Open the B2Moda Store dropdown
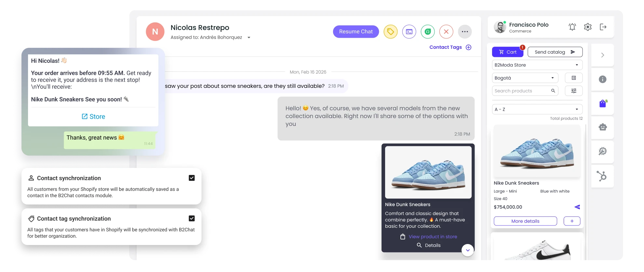This screenshot has width=644, height=272. click(x=537, y=65)
